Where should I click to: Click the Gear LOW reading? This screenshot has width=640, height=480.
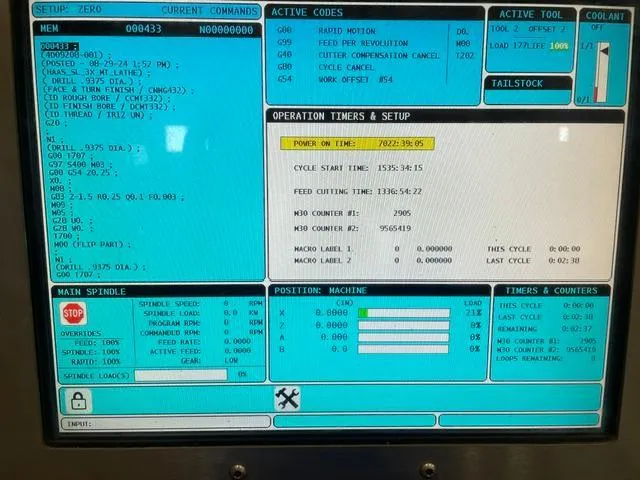pos(231,360)
